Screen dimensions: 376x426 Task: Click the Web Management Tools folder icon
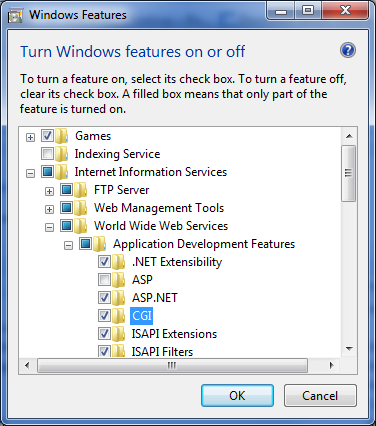81,208
